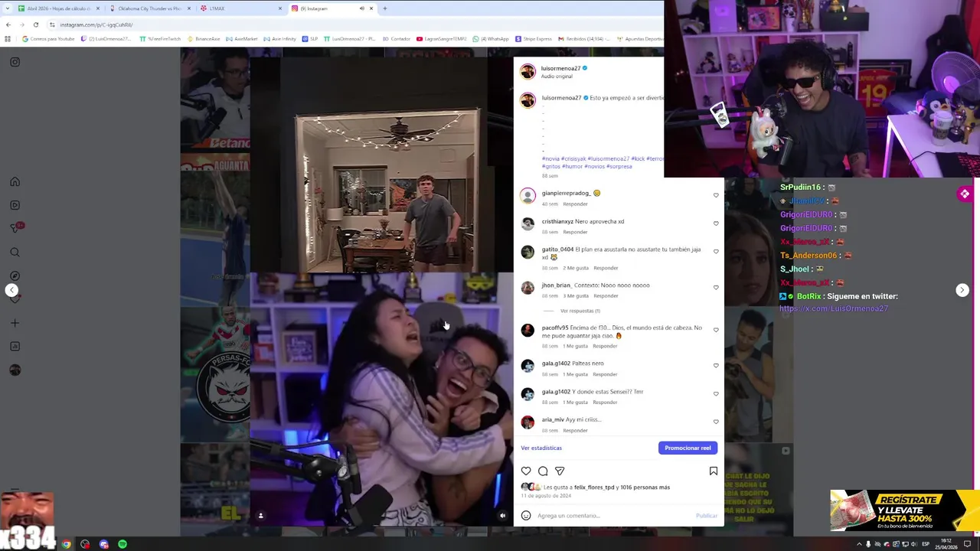Go to previous post arrow
The image size is (980, 551).
(x=11, y=290)
